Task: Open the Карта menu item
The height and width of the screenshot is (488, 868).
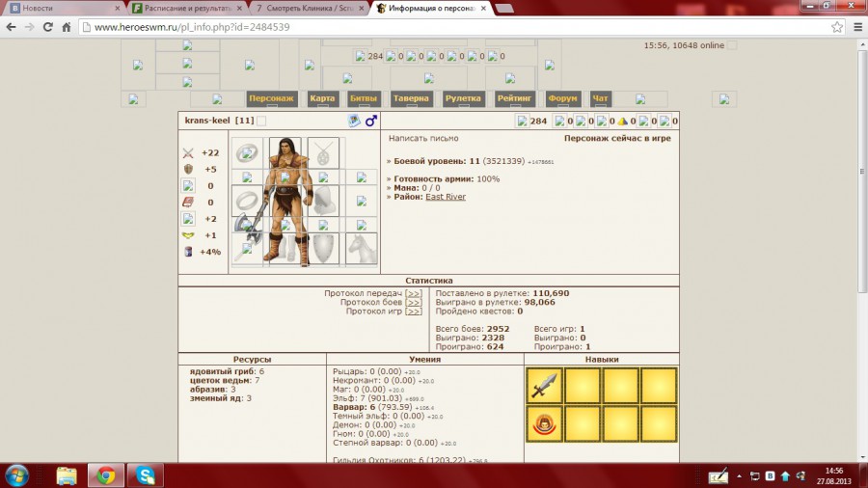Action: 322,98
